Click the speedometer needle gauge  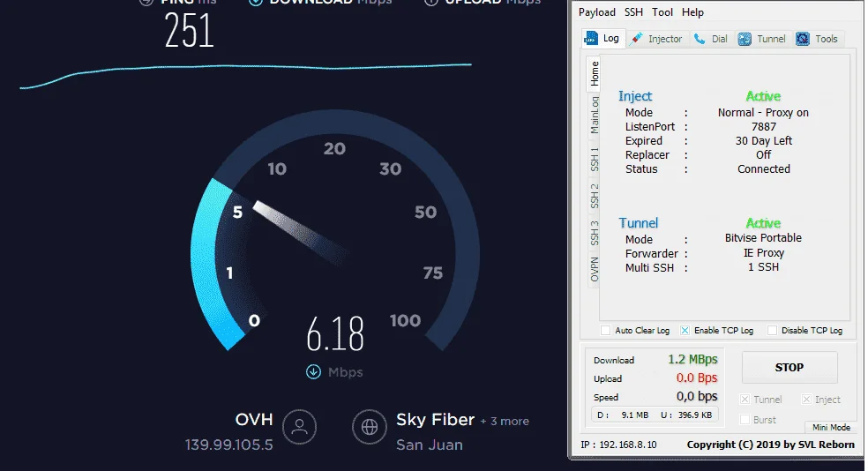[x=301, y=233]
